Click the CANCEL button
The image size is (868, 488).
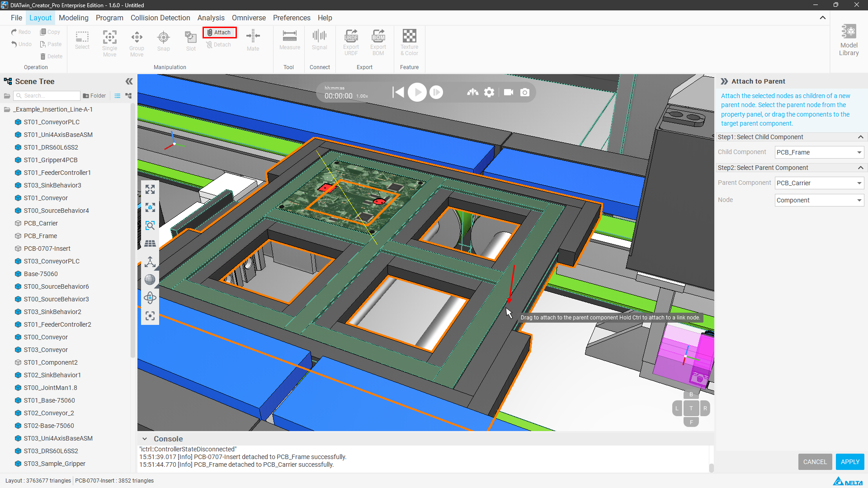click(x=815, y=462)
